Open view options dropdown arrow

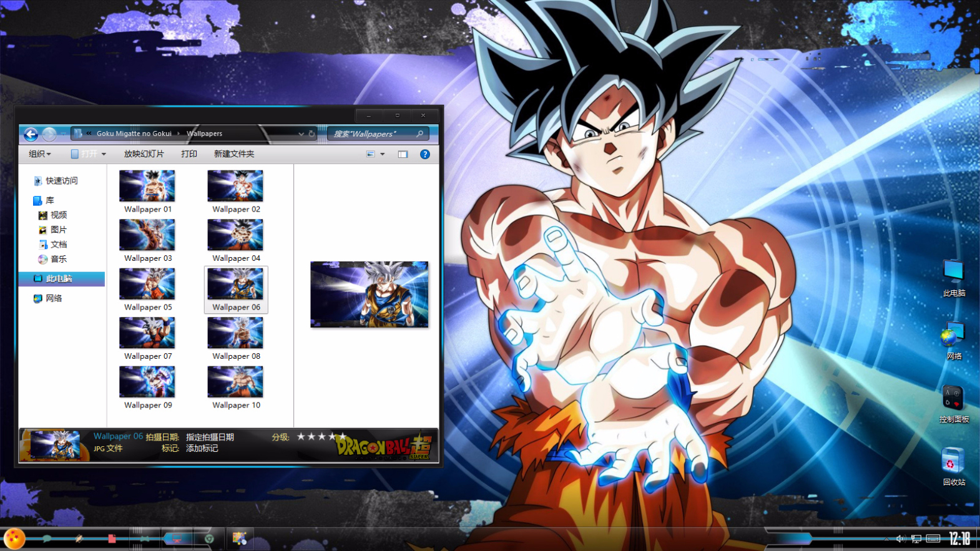point(383,154)
